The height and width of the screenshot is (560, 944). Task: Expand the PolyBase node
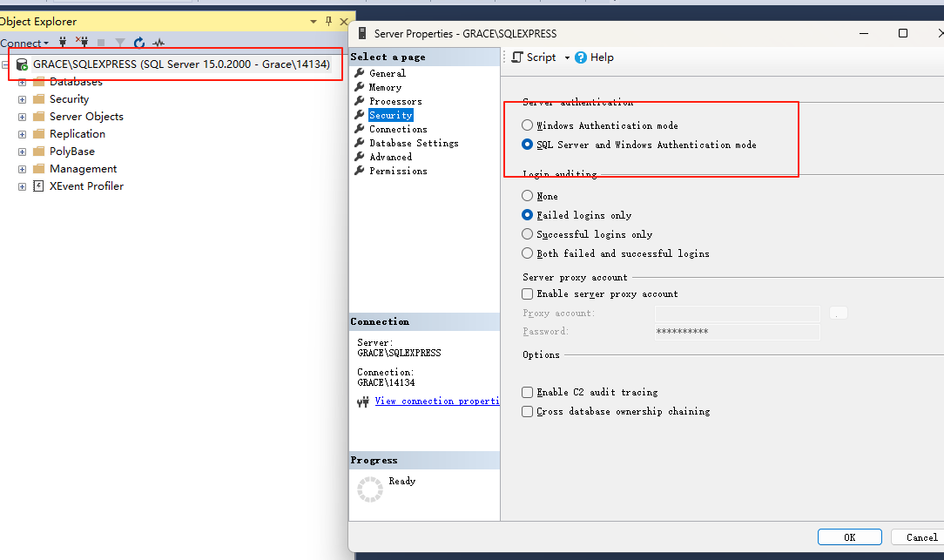pyautogui.click(x=23, y=152)
